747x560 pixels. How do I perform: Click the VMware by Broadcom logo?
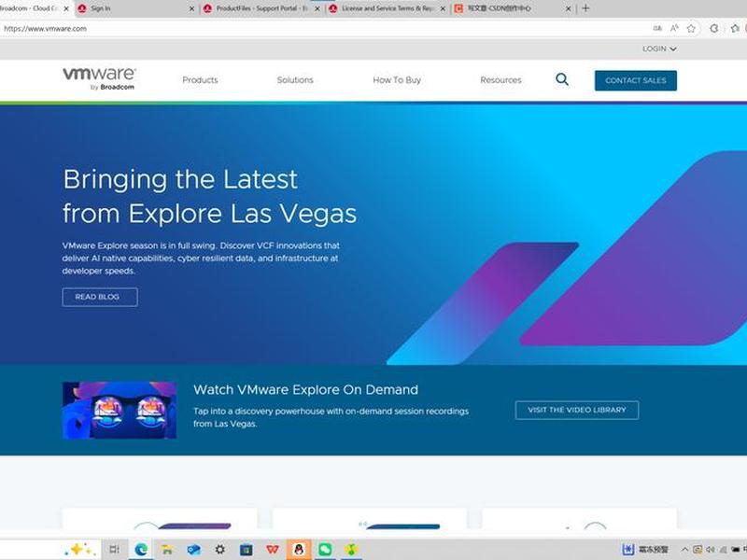click(99, 78)
